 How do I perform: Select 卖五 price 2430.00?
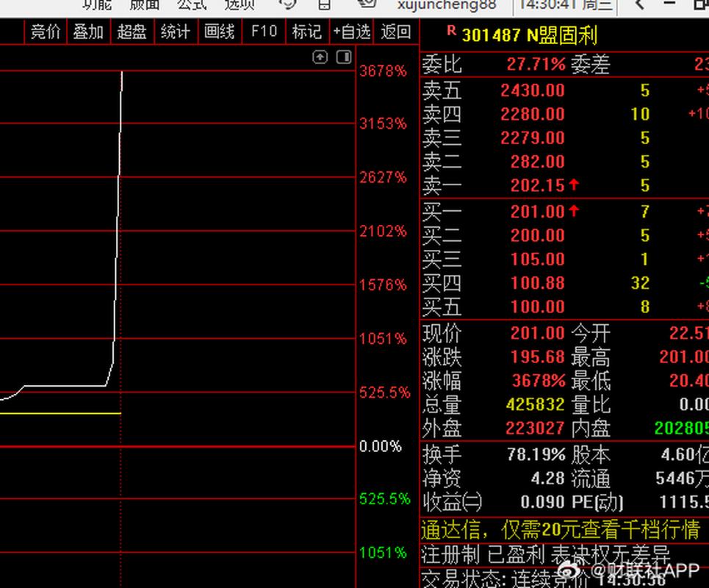533,90
